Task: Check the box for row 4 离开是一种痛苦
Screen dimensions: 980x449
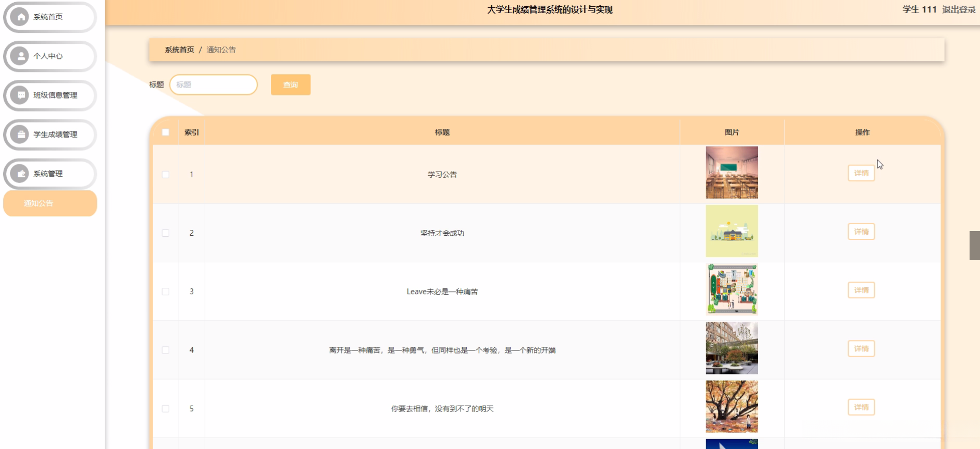Action: (x=166, y=350)
